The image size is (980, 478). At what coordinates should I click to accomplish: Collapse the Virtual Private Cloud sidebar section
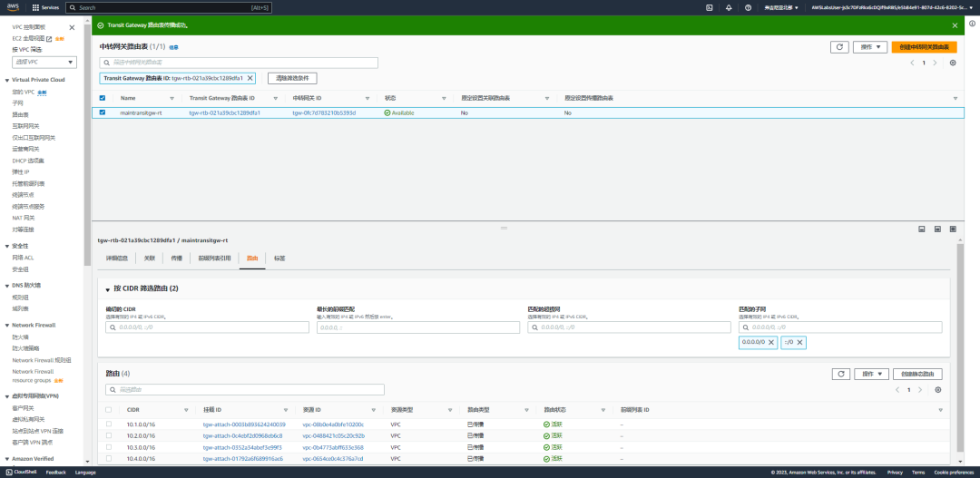click(x=7, y=80)
